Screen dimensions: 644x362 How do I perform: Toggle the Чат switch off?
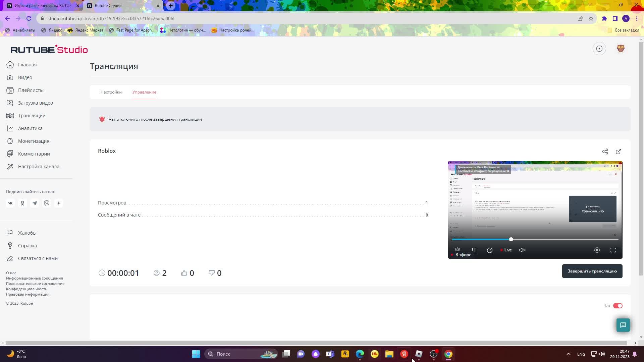coord(618,306)
